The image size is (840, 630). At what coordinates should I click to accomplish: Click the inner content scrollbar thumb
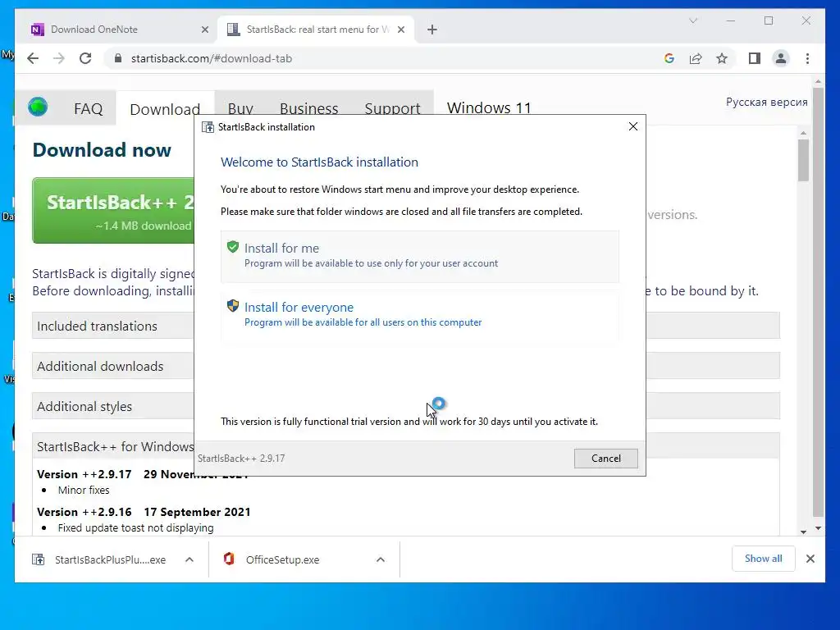(802, 160)
